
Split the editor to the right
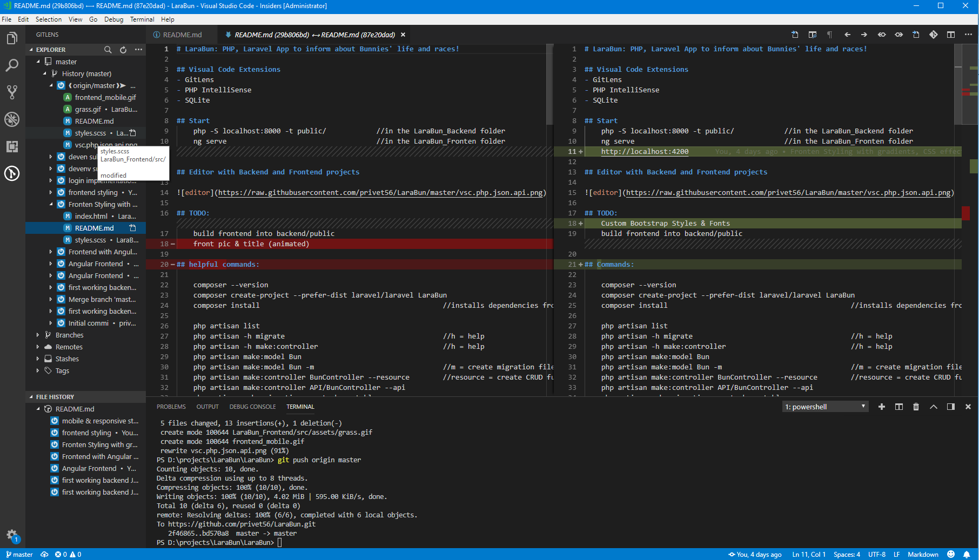point(951,35)
